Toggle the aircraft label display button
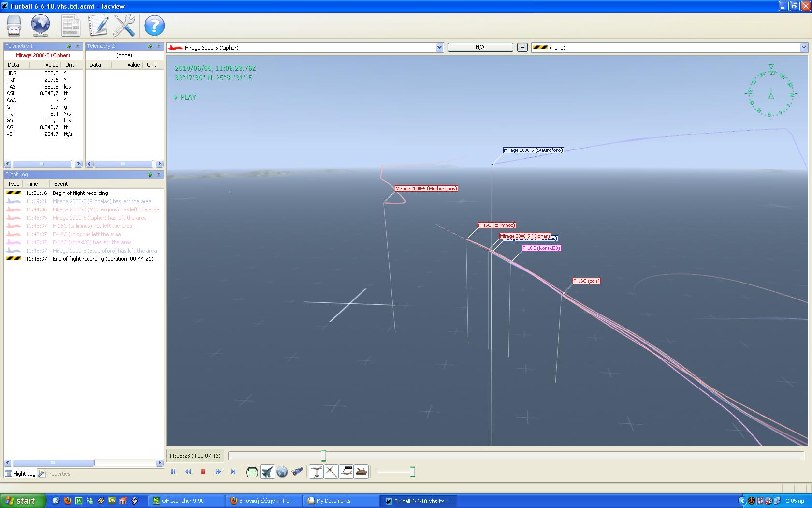The image size is (812, 508). 347,472
